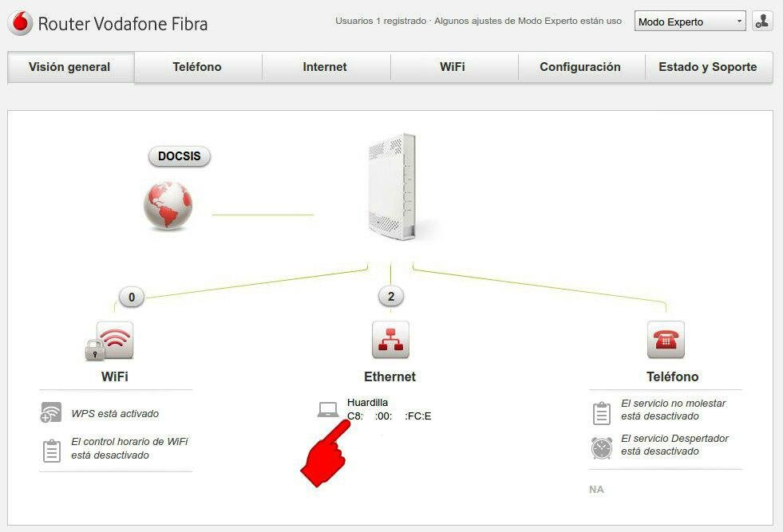The width and height of the screenshot is (783, 532).
Task: Click 'WPS está activado' text
Action: (x=115, y=413)
